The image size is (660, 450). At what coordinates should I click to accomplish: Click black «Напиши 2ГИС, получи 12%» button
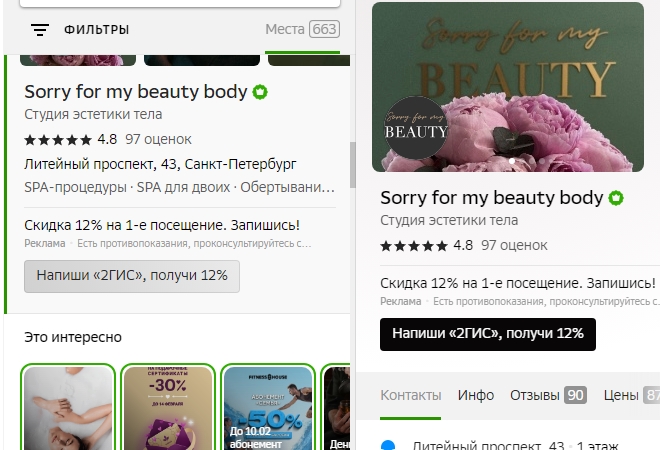488,334
